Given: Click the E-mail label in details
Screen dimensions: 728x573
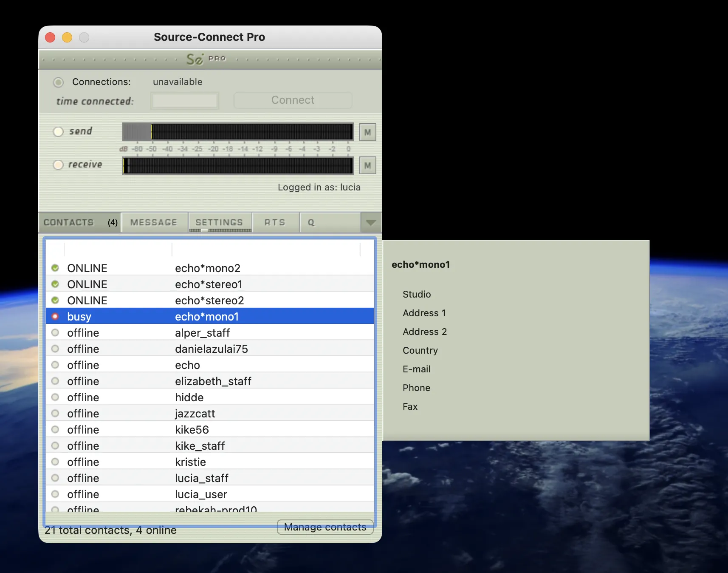Looking at the screenshot, I should [x=417, y=369].
